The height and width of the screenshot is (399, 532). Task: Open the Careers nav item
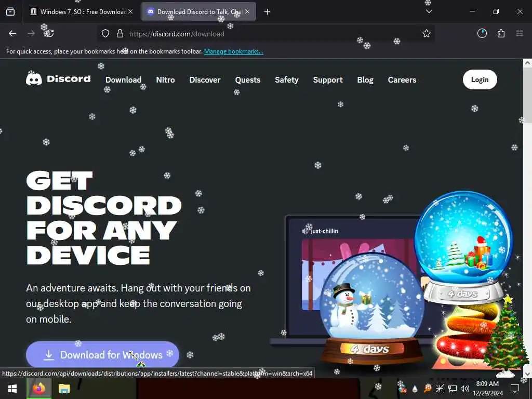click(402, 79)
